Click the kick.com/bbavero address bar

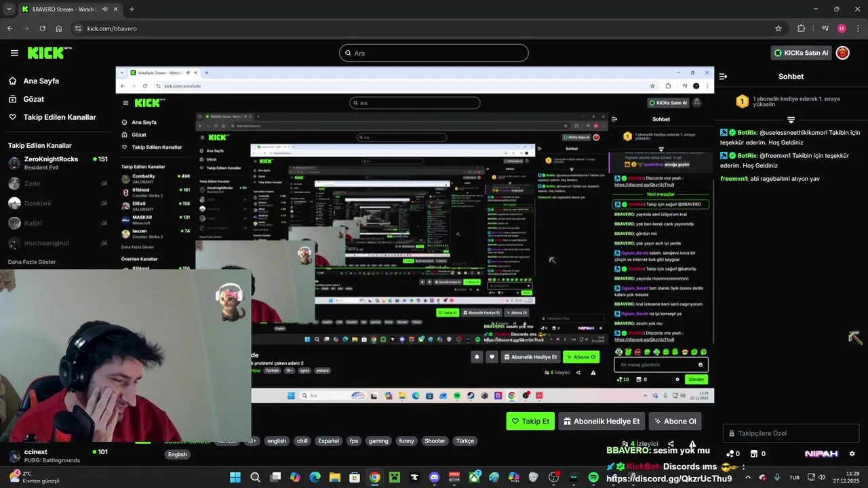click(x=427, y=28)
